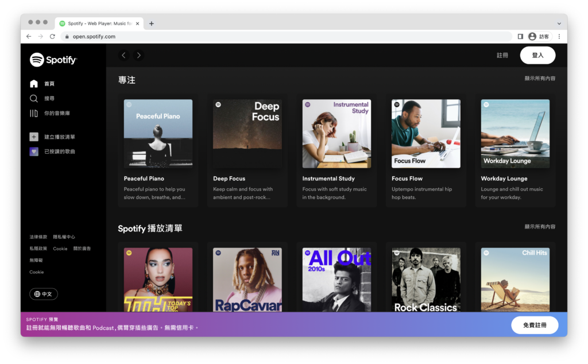The height and width of the screenshot is (364, 588).
Task: Open the 關於廣告 footer link
Action: (x=82, y=249)
